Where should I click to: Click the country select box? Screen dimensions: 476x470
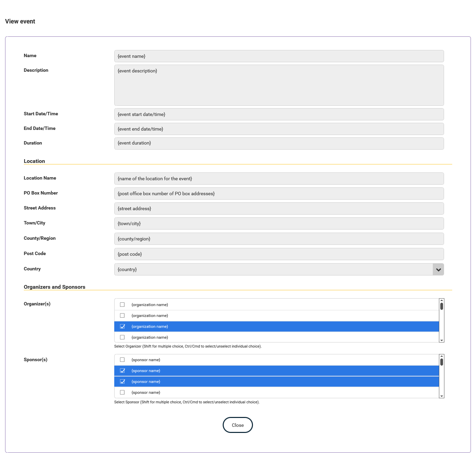pos(279,269)
